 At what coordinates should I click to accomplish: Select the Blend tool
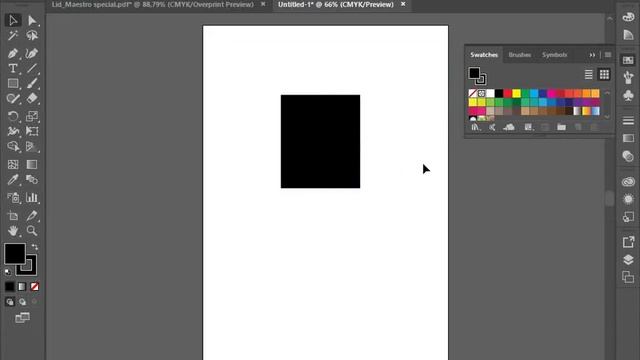32,180
